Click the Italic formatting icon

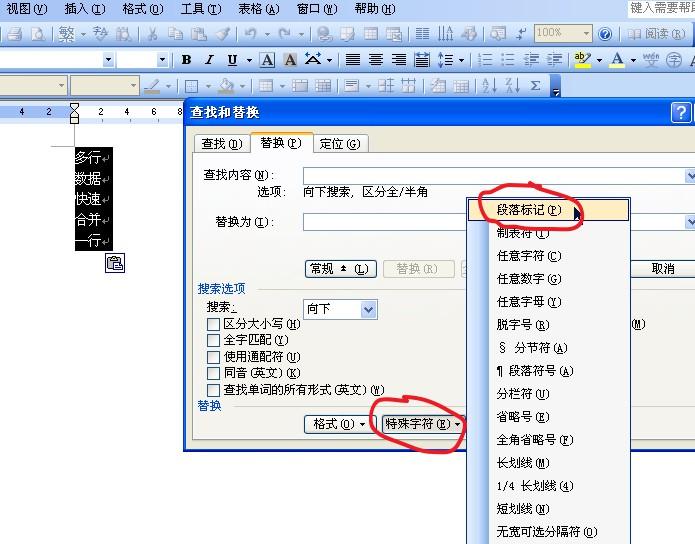(x=209, y=59)
